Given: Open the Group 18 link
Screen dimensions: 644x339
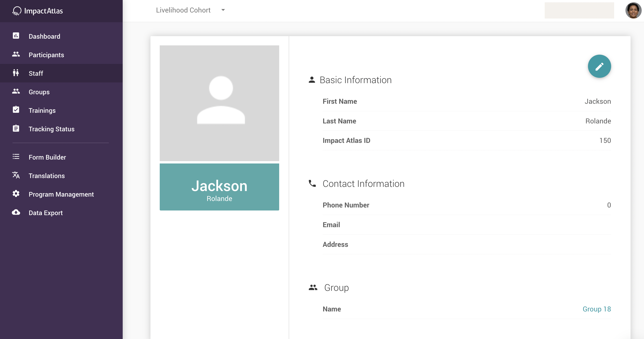Looking at the screenshot, I should (x=597, y=309).
